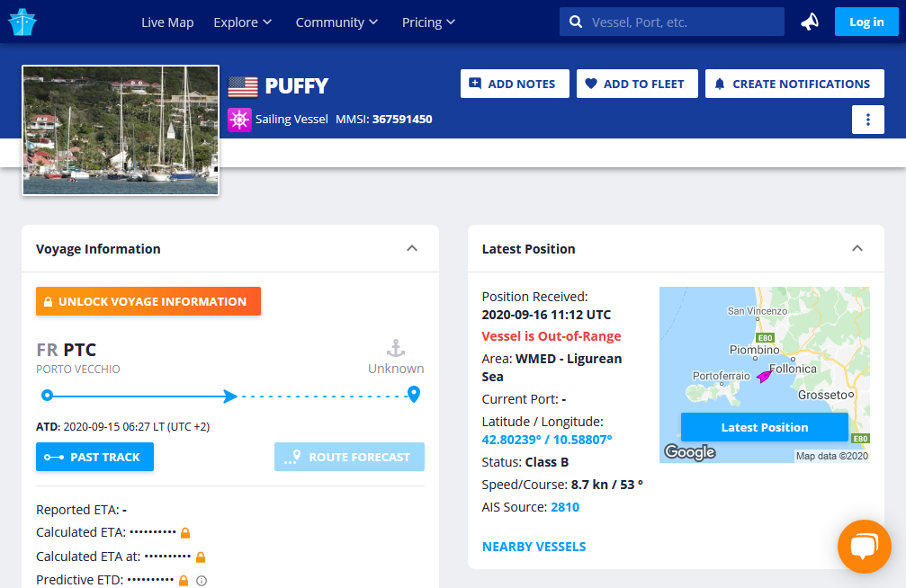Viewport: 906px width, 588px height.
Task: Click the WMED - Ligurean Sea area text
Action: click(x=552, y=368)
